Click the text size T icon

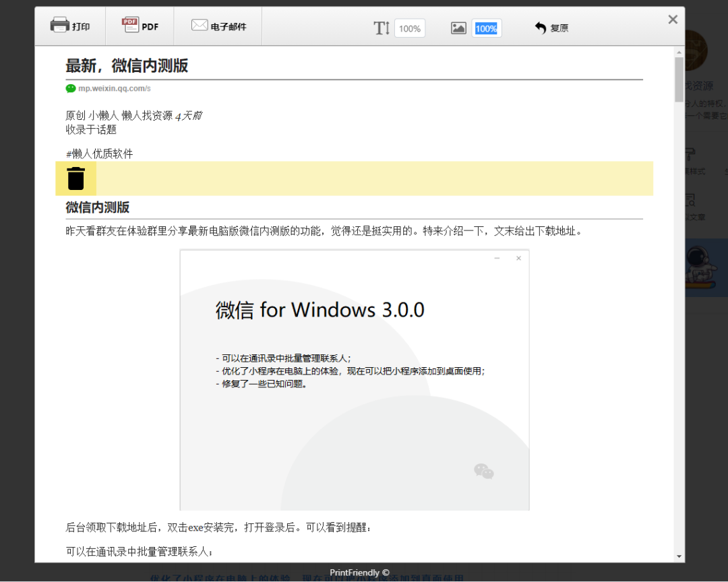[382, 28]
